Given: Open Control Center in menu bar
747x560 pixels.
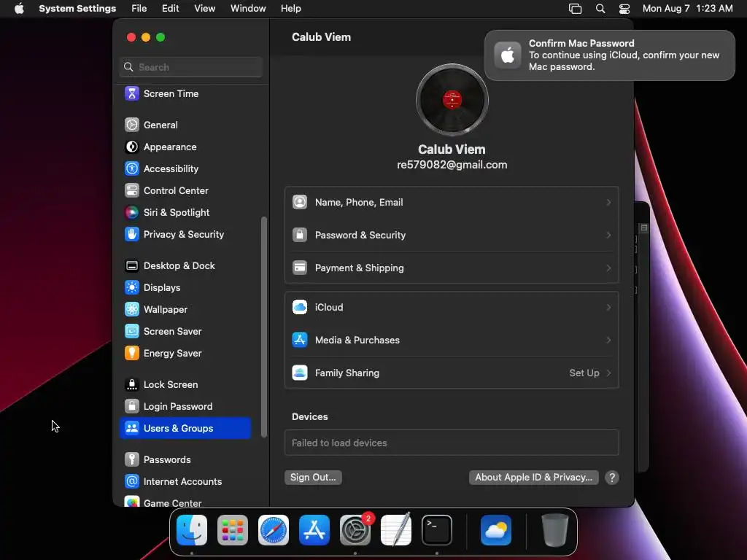Looking at the screenshot, I should (x=624, y=9).
